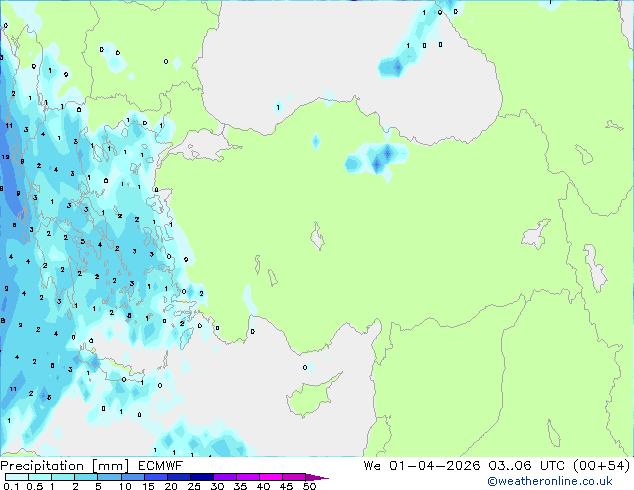
Task: Click the 40–45 mm magenta legend box
Action: 271,477
